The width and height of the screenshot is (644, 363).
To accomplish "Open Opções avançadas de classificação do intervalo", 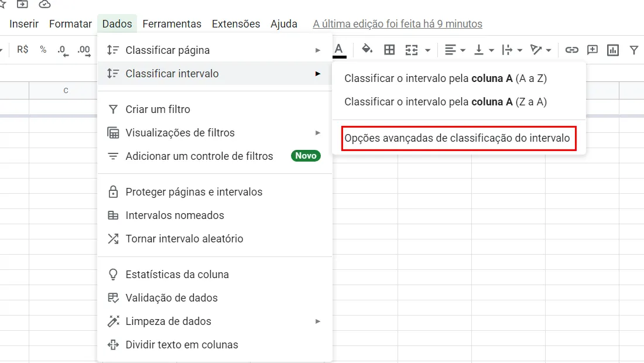I will [459, 138].
